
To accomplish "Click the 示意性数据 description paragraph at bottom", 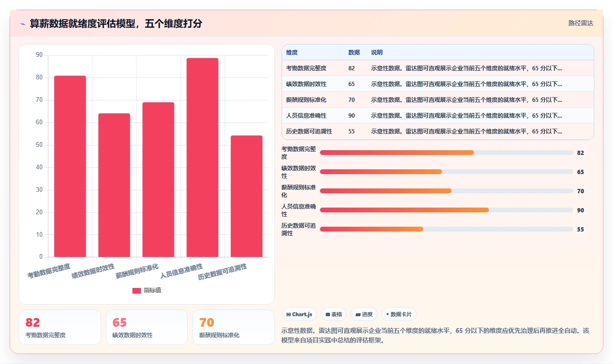I will click(435, 336).
